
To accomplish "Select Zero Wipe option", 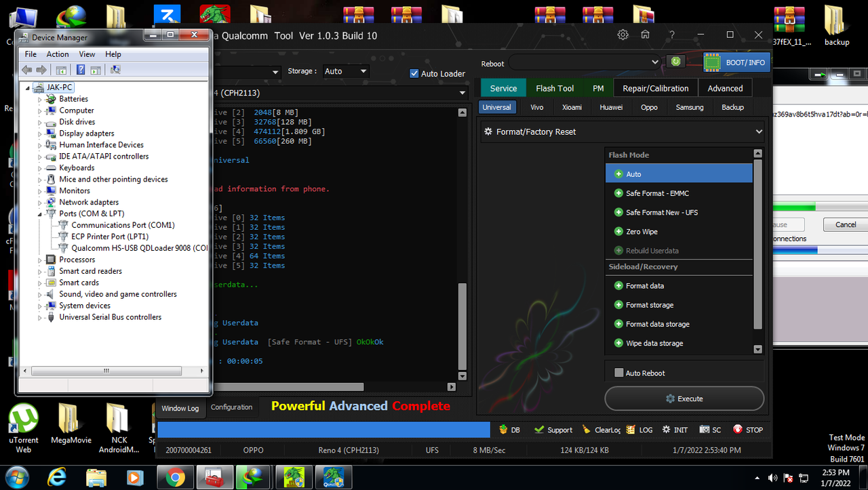I will pyautogui.click(x=679, y=231).
